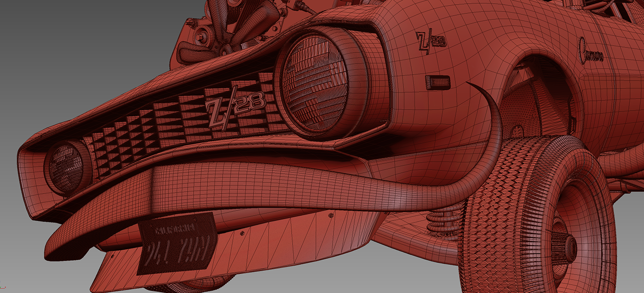This screenshot has height=293, width=644.
Task: Select the Z/28 emblem on the grille
Action: [x=235, y=108]
